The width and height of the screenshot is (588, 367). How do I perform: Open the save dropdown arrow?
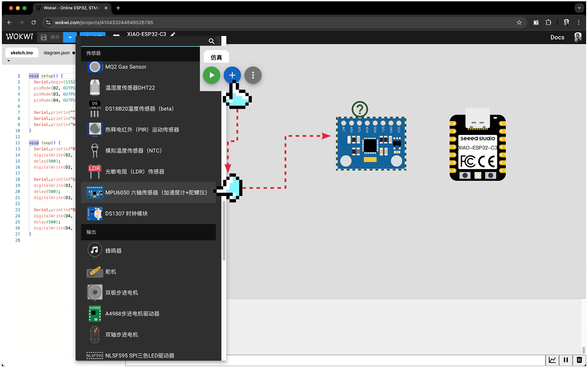tap(70, 37)
